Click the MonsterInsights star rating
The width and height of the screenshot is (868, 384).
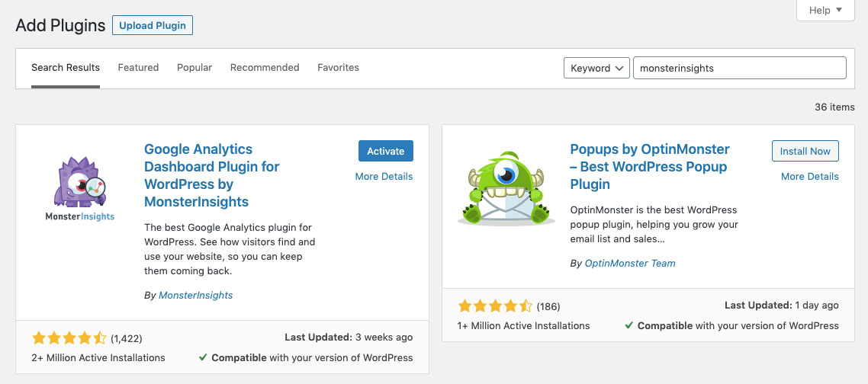pyautogui.click(x=69, y=338)
